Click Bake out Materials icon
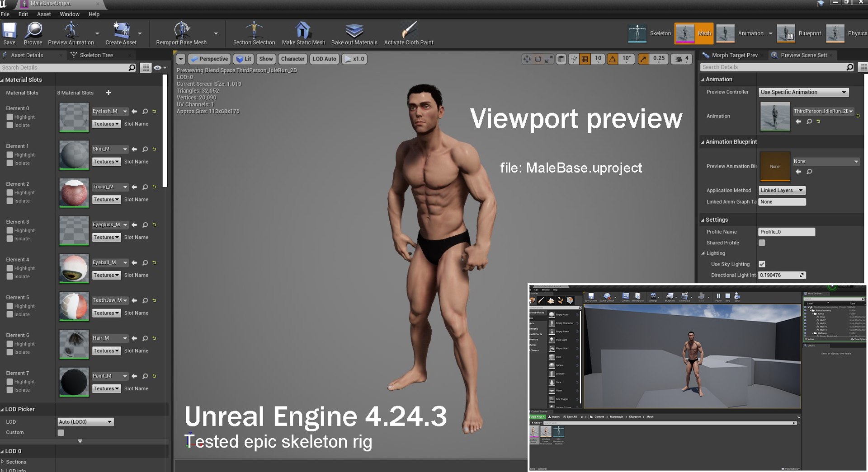Viewport: 868px width, 472px height. pyautogui.click(x=354, y=34)
